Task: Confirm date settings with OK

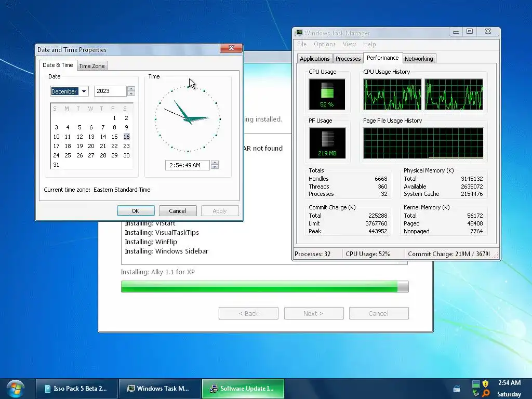Action: point(136,211)
